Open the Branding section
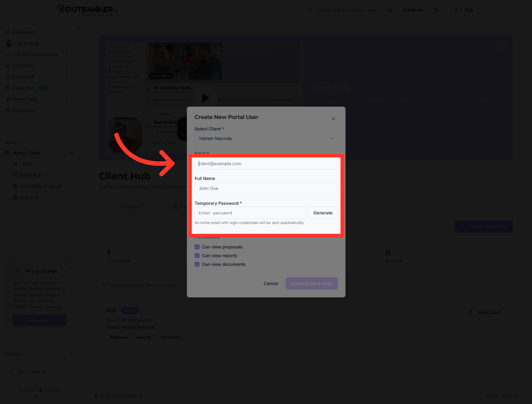Image resolution: width=532 pixels, height=404 pixels. click(x=28, y=197)
